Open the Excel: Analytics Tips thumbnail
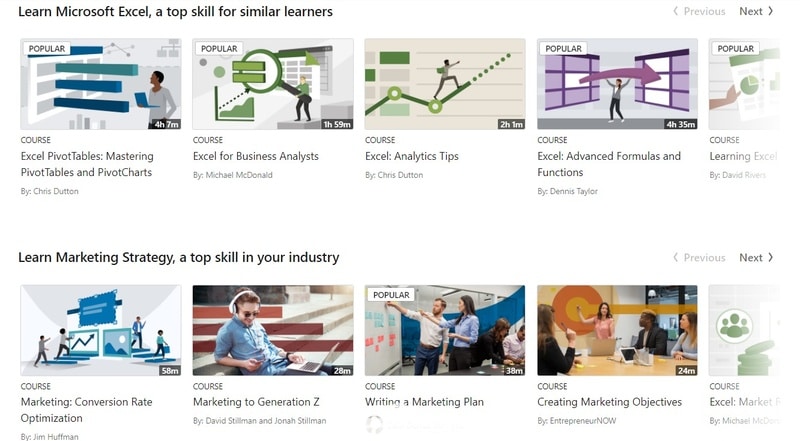800x441 pixels. [445, 84]
